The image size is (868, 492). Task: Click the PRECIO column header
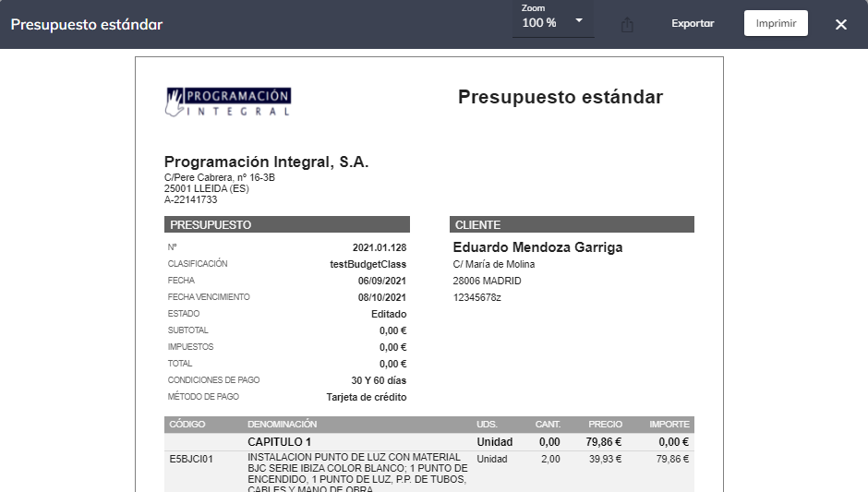pyautogui.click(x=605, y=425)
